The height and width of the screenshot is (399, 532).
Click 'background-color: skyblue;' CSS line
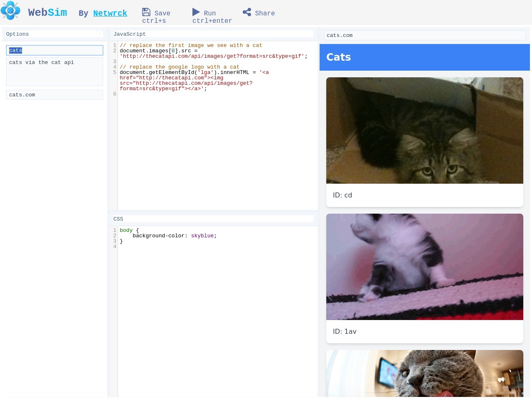pos(175,236)
